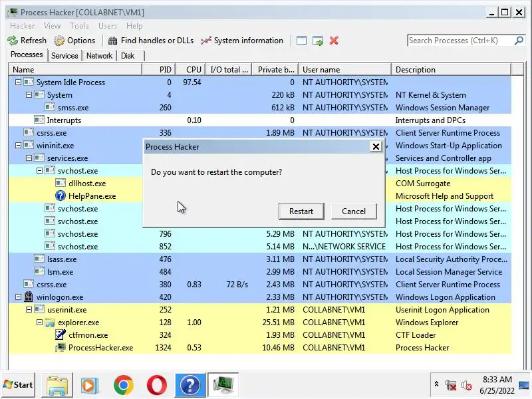Viewport: 532px width, 399px height.
Task: Switch to the Disk tab
Action: tap(128, 56)
